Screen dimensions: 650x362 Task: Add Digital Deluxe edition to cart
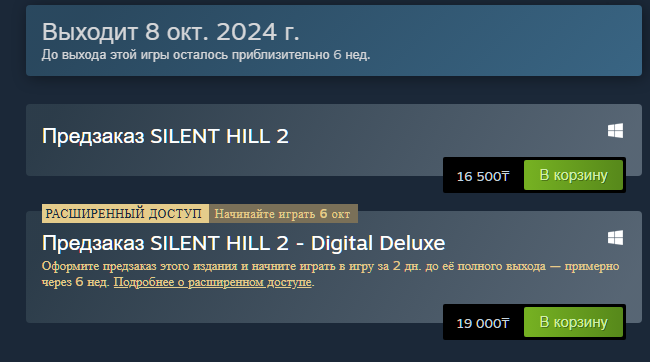pos(573,322)
